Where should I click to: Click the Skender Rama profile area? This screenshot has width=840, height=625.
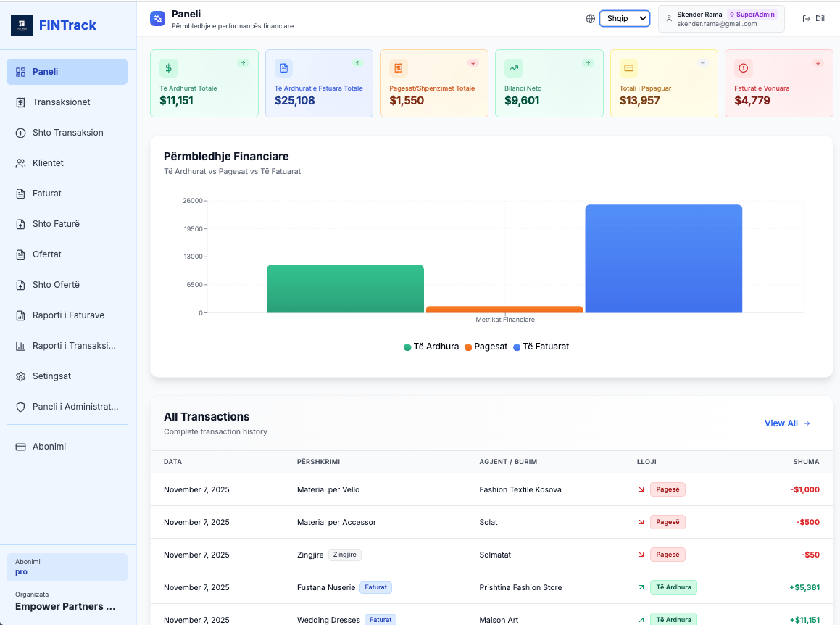(x=721, y=18)
